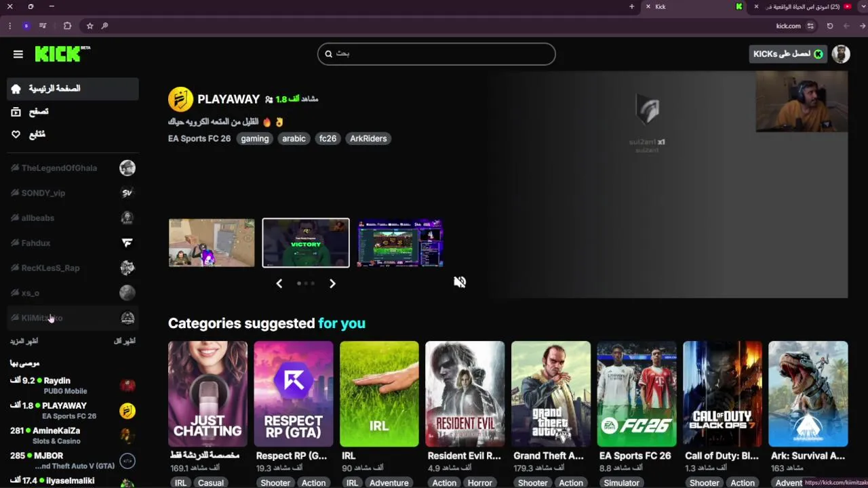The width and height of the screenshot is (868, 488).
Task: Bookmark this page with the star icon
Action: 90,26
